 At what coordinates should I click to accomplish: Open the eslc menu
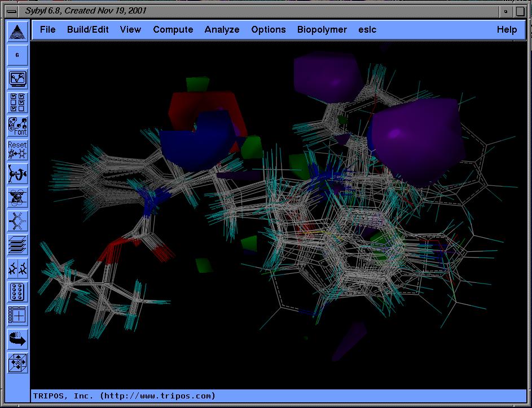click(x=367, y=30)
